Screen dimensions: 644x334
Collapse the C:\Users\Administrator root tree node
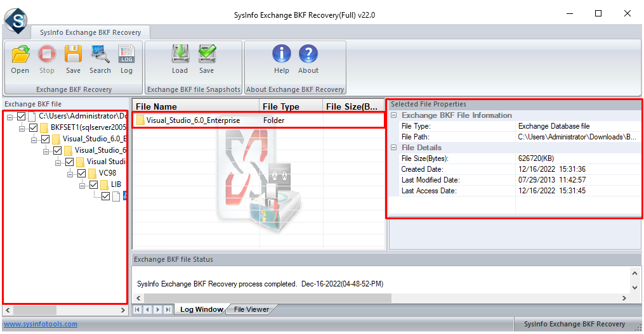pyautogui.click(x=10, y=117)
